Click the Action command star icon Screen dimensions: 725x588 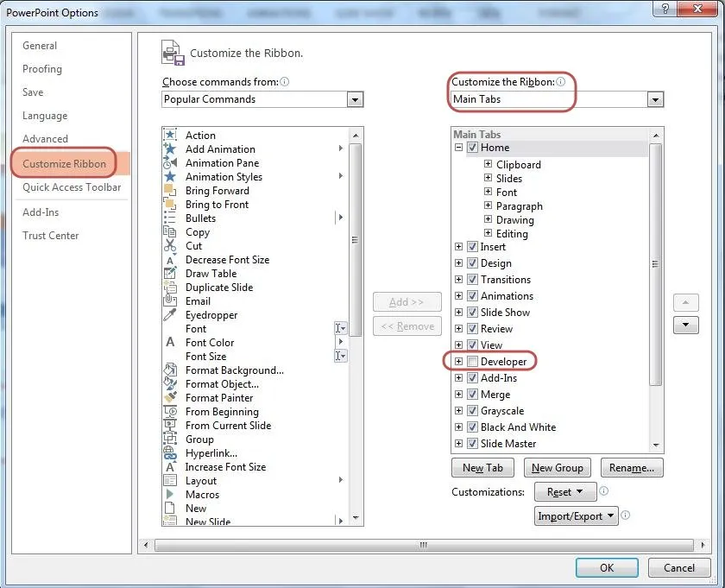click(170, 135)
